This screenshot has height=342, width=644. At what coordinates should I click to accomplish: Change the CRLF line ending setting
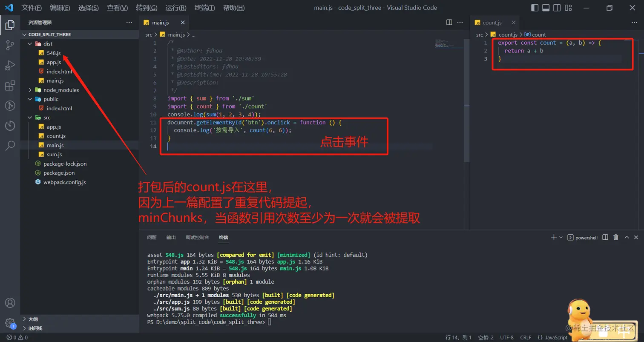(x=526, y=338)
